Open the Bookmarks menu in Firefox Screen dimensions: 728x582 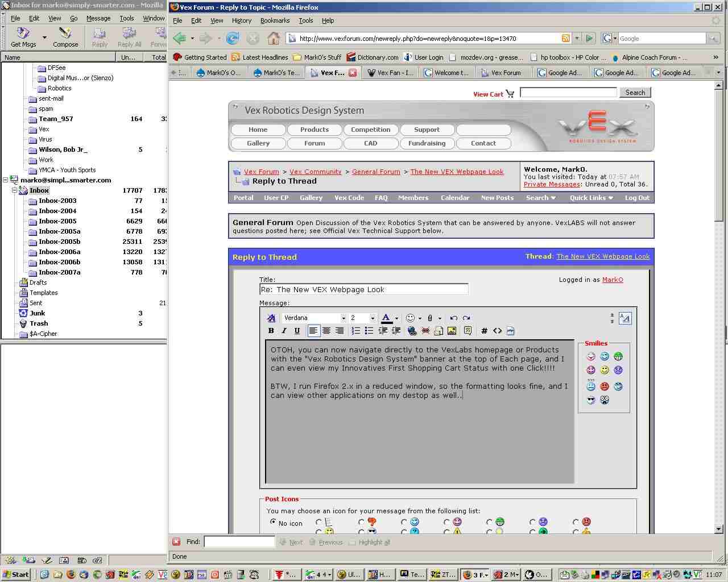pyautogui.click(x=275, y=20)
